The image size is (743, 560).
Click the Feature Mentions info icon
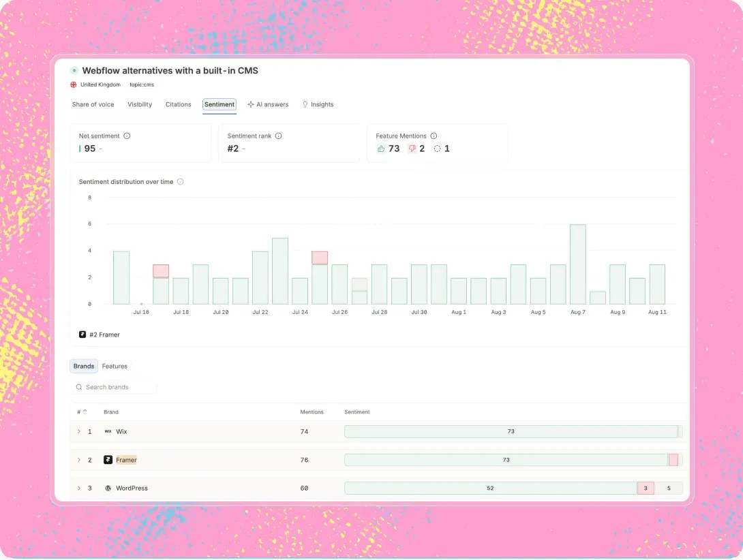click(x=434, y=136)
